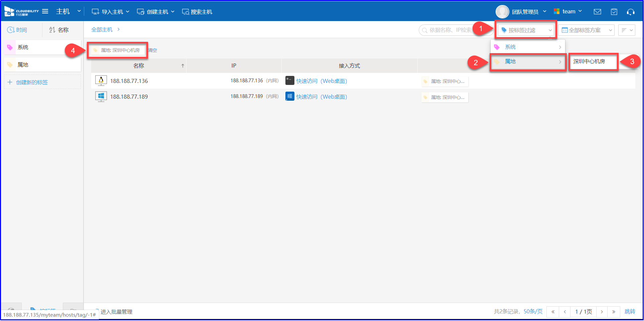Sort hosts by 时间 (time)

(17, 30)
